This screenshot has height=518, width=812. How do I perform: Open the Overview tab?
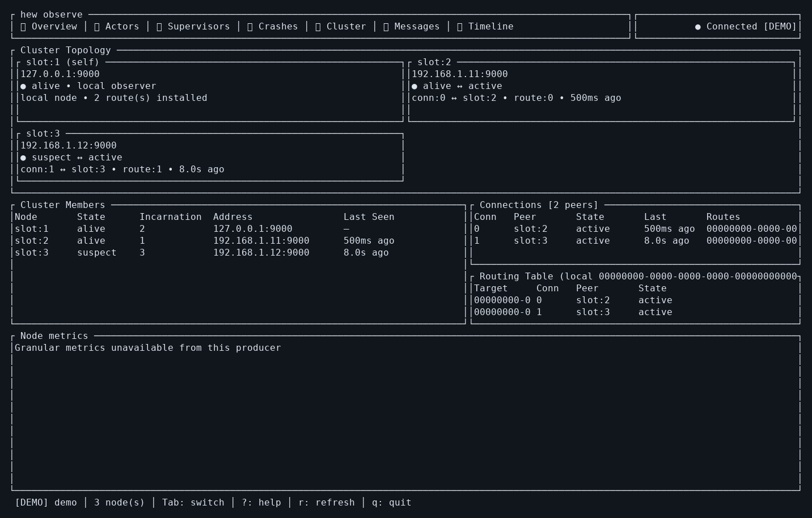[49, 27]
